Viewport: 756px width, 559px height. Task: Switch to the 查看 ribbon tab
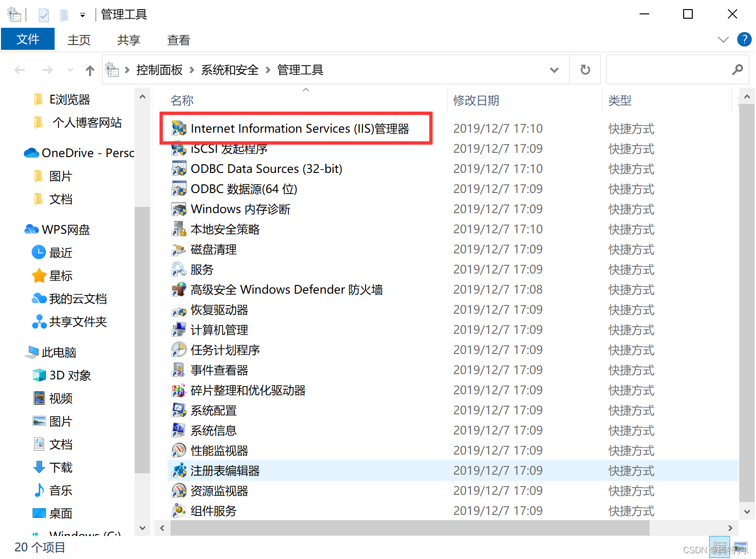(179, 40)
